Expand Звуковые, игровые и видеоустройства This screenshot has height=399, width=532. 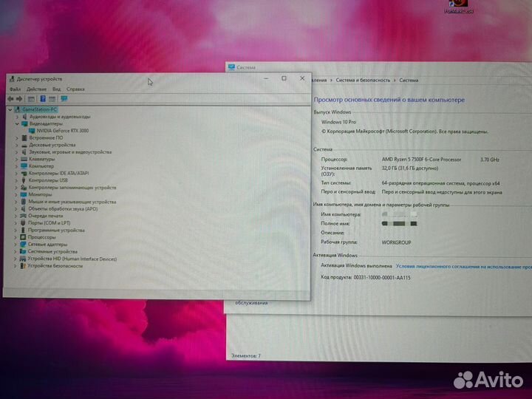tap(16, 152)
